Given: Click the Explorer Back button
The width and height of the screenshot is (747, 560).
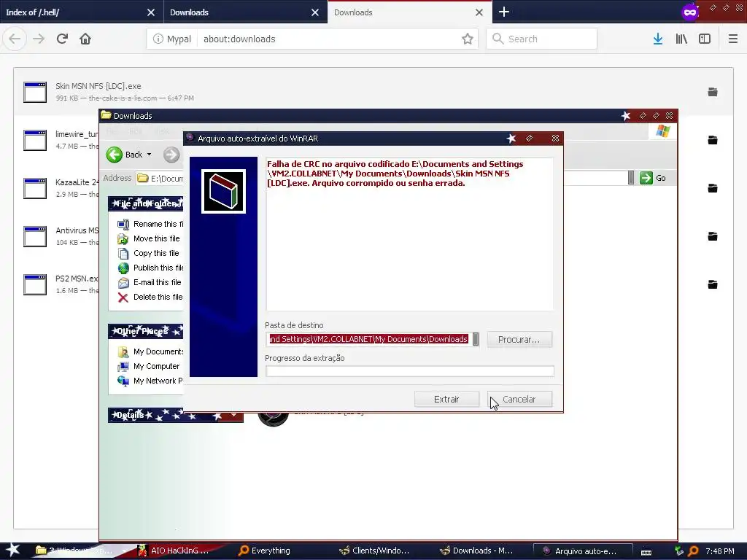Looking at the screenshot, I should (124, 155).
